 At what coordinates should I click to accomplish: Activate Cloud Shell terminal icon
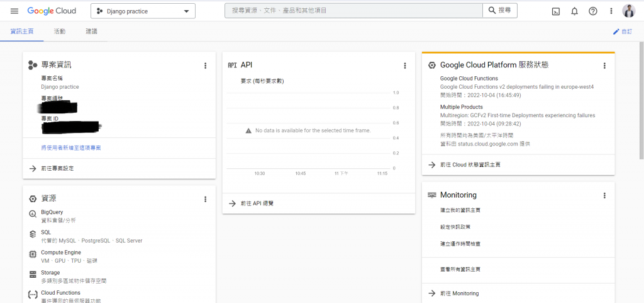pos(556,11)
